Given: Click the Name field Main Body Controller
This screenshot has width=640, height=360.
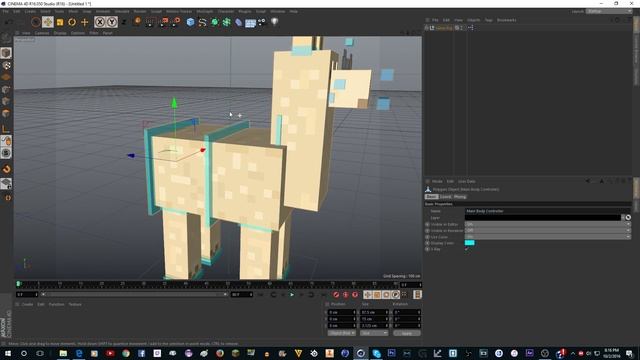Looking at the screenshot, I should pyautogui.click(x=548, y=211).
